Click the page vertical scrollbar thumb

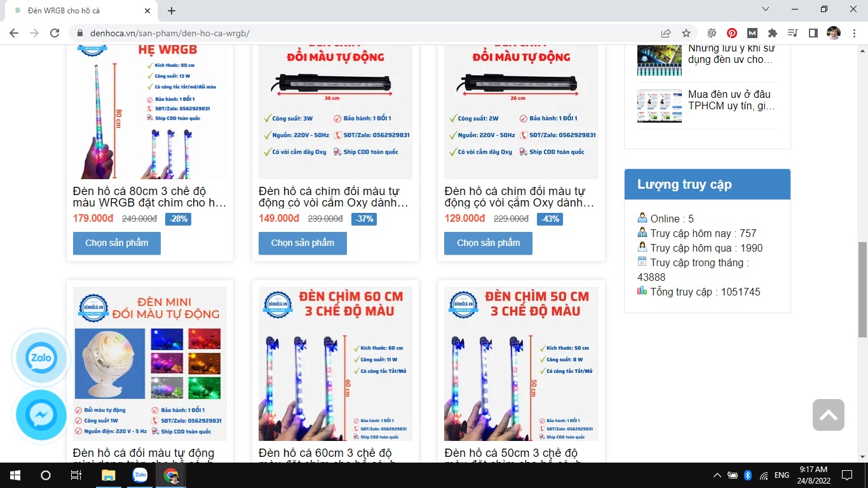[x=862, y=289]
